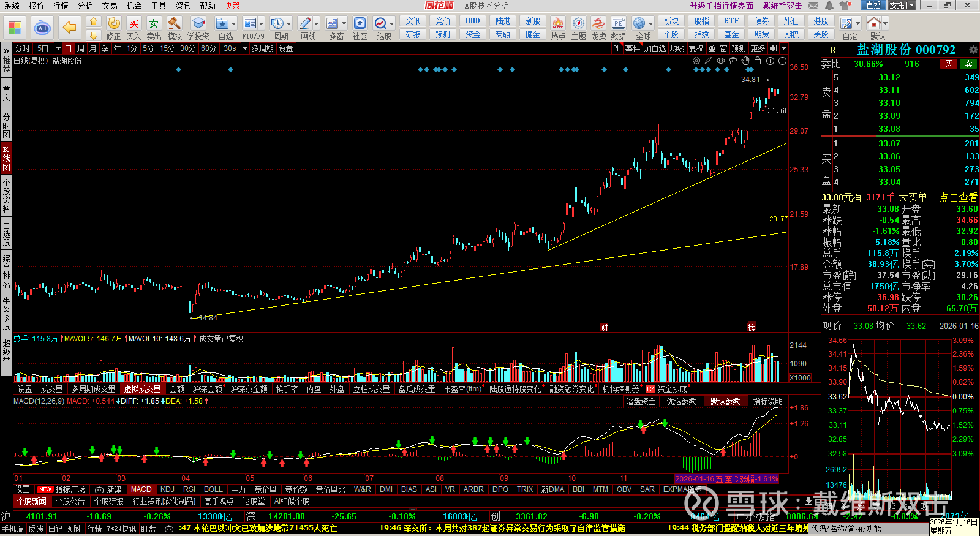Screen dimensions: 980x536
Task: Open the 主题 theme icon
Action: (x=578, y=23)
